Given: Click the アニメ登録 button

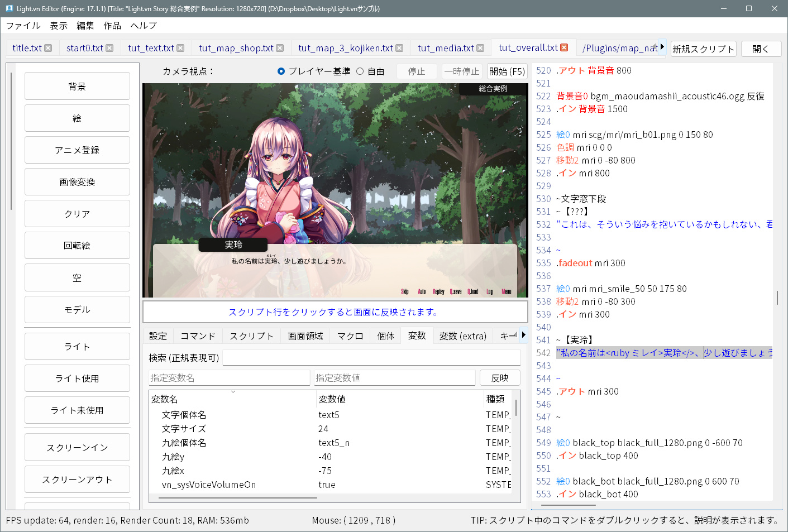Looking at the screenshot, I should [x=77, y=150].
